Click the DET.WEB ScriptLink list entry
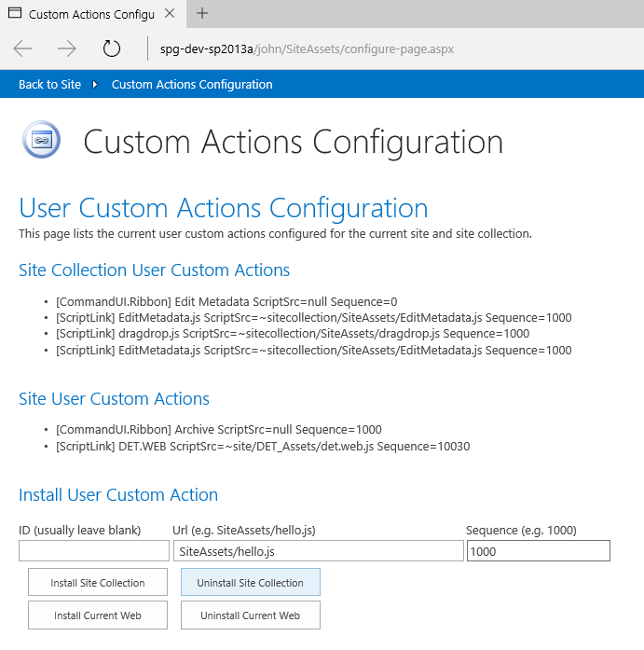The width and height of the screenshot is (644, 650). [x=263, y=447]
